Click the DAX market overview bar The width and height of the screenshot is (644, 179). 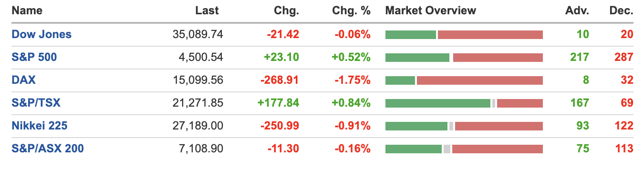click(x=464, y=80)
